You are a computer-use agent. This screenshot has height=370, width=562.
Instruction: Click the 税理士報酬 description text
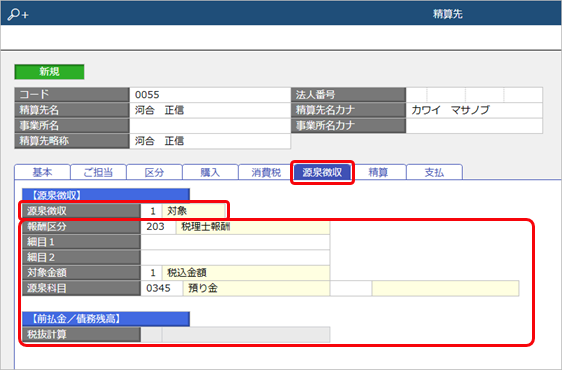206,227
